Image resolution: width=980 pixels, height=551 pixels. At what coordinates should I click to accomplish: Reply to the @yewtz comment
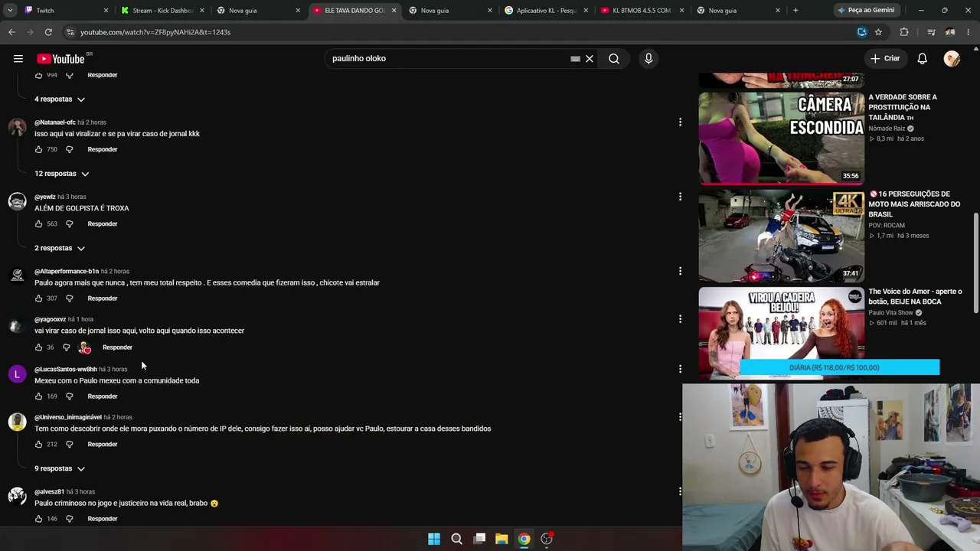coord(103,223)
